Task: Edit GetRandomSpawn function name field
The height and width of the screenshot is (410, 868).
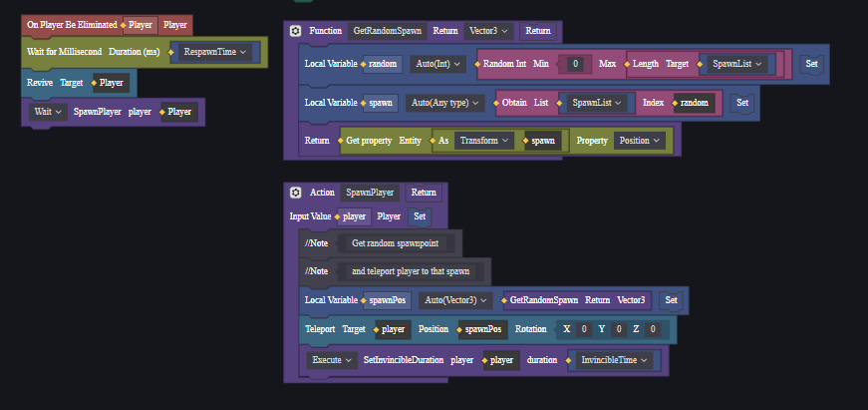Action: 388,31
